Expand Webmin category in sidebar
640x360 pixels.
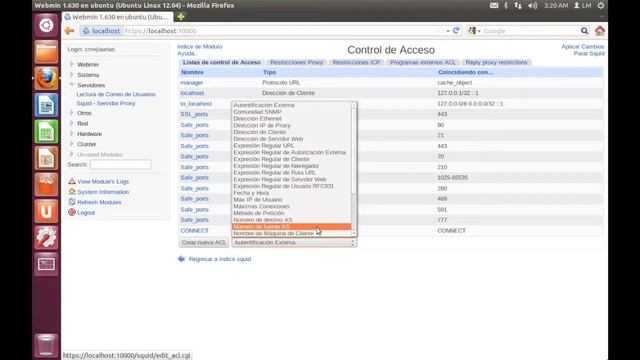[72, 64]
